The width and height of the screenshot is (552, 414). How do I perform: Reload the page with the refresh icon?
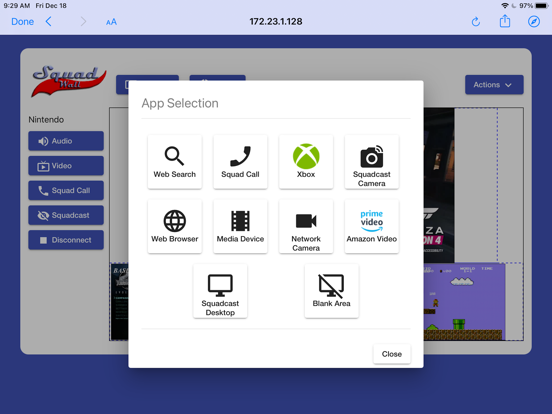[476, 22]
